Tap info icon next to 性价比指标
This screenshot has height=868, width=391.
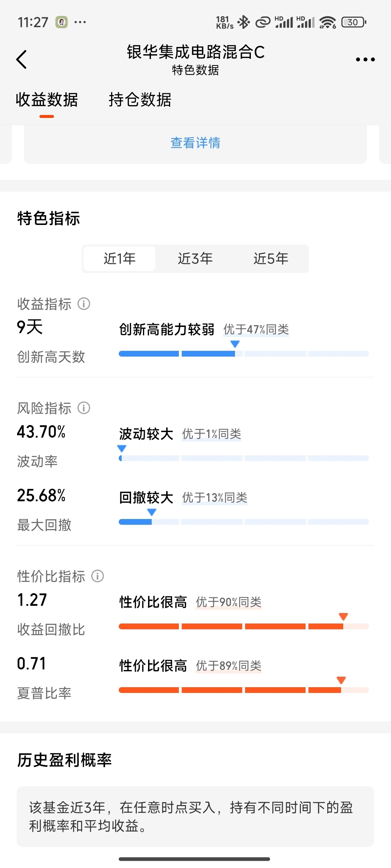tap(97, 576)
